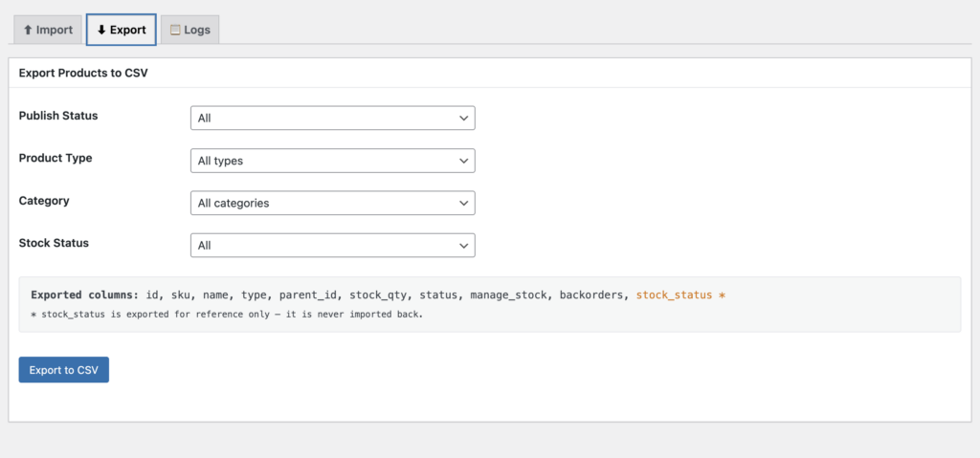The image size is (980, 458).
Task: Open the 'All categories' Category dropdown
Action: pyautogui.click(x=332, y=203)
